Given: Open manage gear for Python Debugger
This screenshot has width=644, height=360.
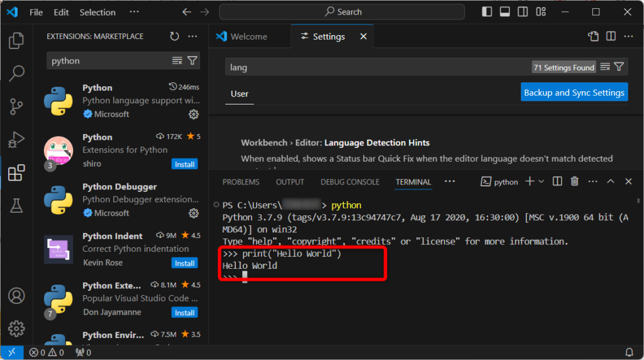Looking at the screenshot, I should (194, 213).
